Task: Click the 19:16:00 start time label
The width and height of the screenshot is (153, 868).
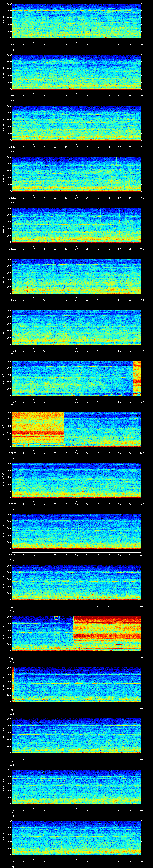Action: (12, 147)
